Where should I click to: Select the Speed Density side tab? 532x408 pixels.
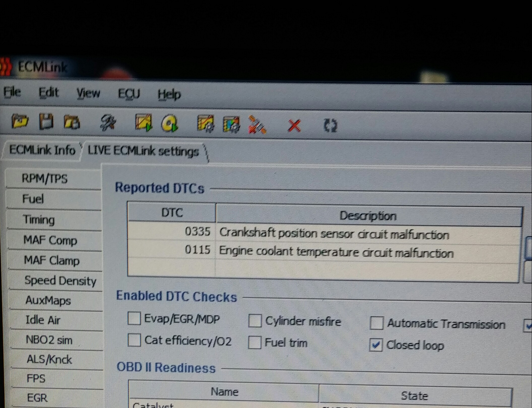60,281
